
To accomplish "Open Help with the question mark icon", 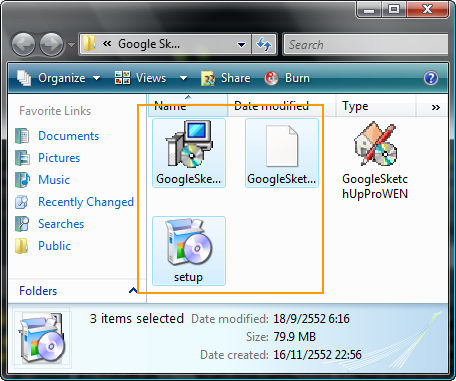I will click(431, 78).
